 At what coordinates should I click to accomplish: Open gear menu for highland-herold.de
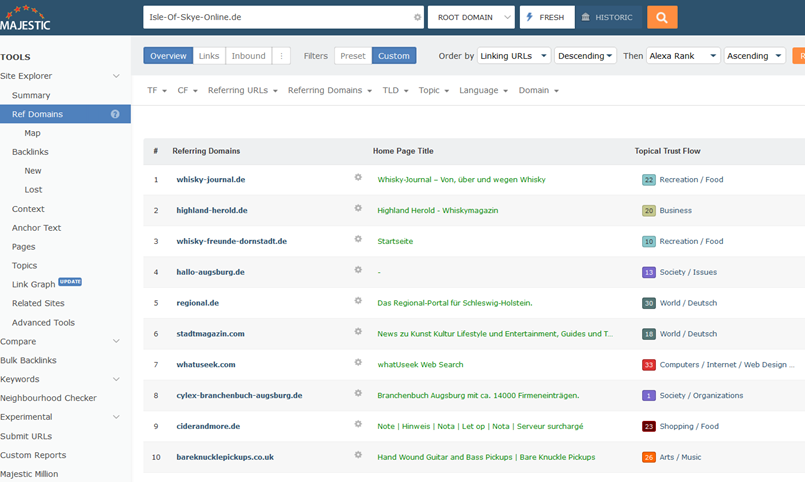(x=358, y=208)
